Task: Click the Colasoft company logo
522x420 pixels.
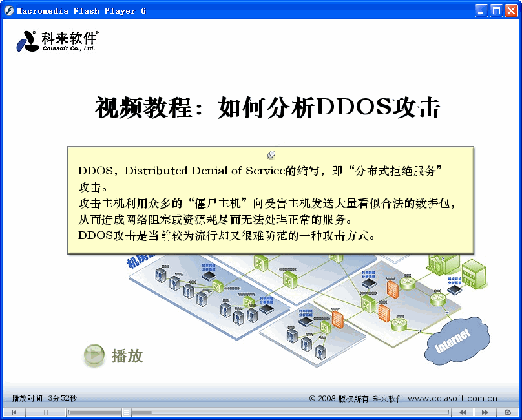Action: tap(57, 41)
